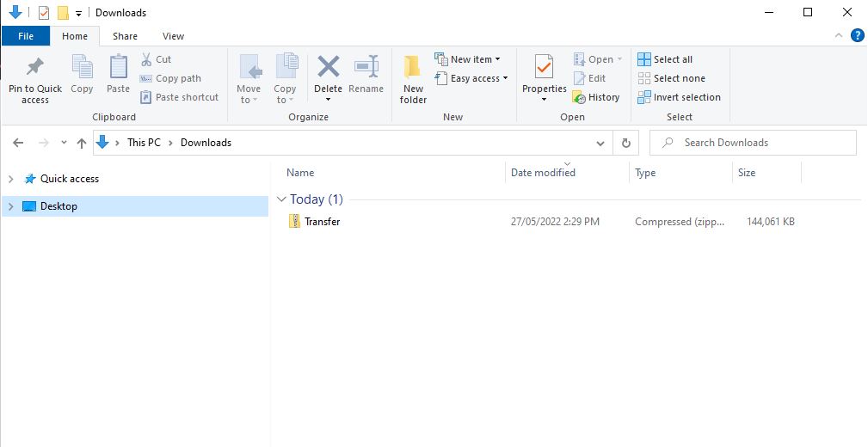This screenshot has height=447, width=868.
Task: Open the File tab
Action: click(26, 36)
